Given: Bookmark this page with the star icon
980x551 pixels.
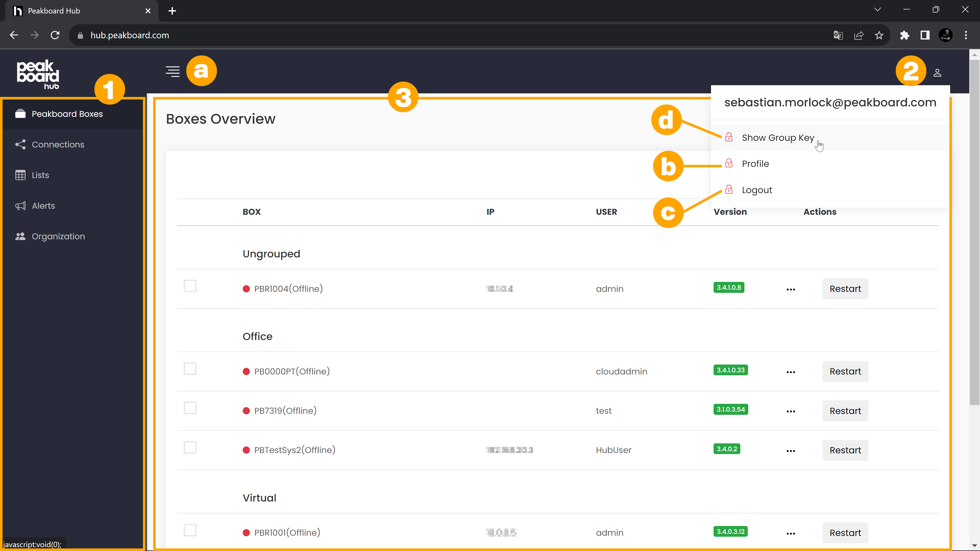Looking at the screenshot, I should (x=879, y=35).
